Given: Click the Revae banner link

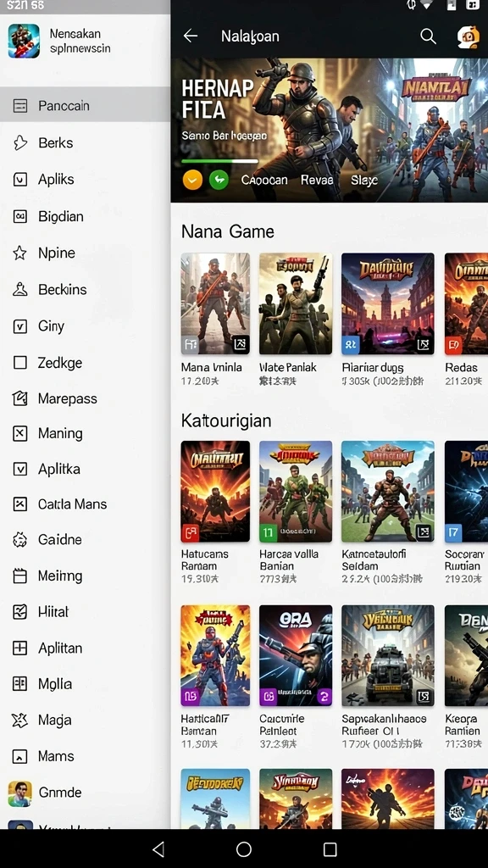Looking at the screenshot, I should click(317, 180).
